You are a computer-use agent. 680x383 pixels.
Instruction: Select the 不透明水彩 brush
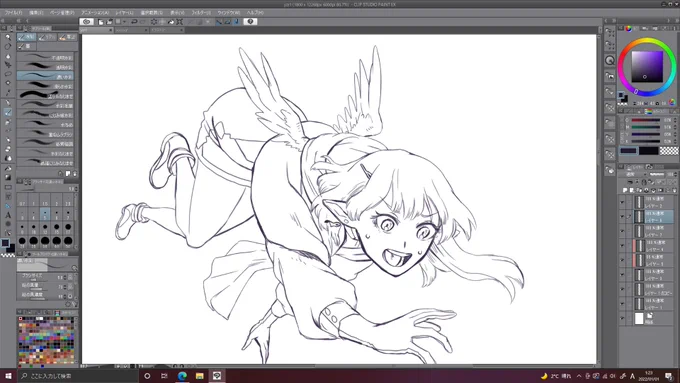[45, 58]
